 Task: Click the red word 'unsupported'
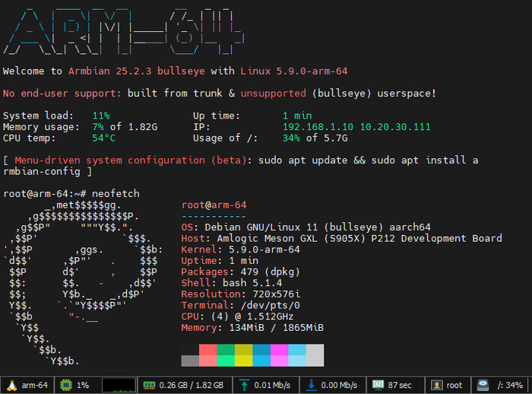tap(274, 94)
